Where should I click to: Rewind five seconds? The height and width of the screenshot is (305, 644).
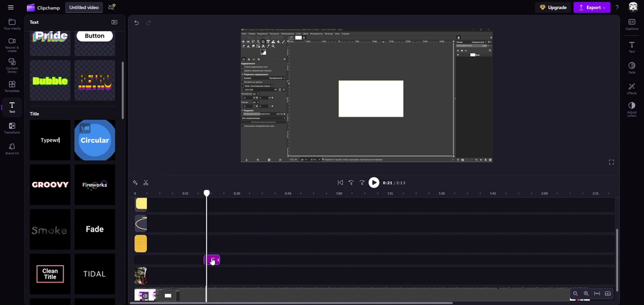(351, 182)
